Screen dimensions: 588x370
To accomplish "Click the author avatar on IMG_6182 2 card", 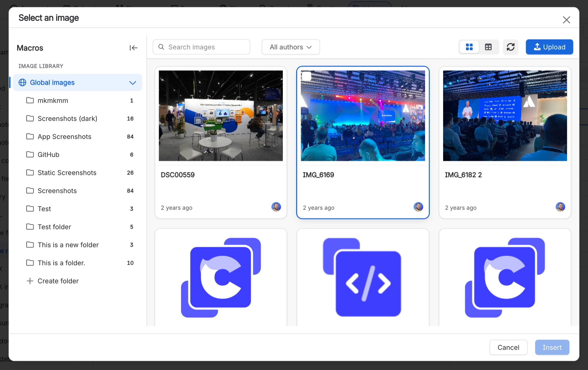I will (x=560, y=207).
